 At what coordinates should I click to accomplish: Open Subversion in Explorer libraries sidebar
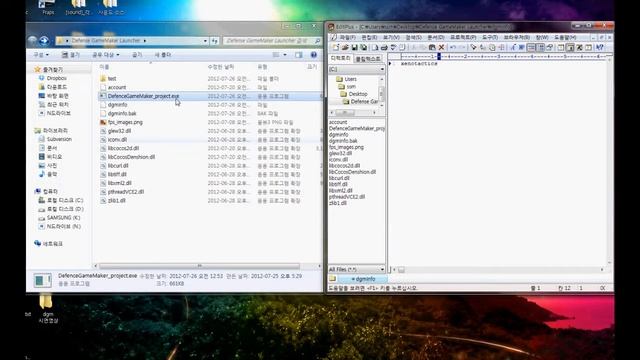pyautogui.click(x=59, y=139)
